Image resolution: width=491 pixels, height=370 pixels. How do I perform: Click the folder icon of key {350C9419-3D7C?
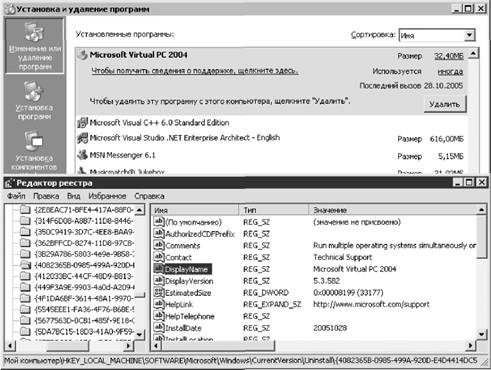[x=25, y=232]
